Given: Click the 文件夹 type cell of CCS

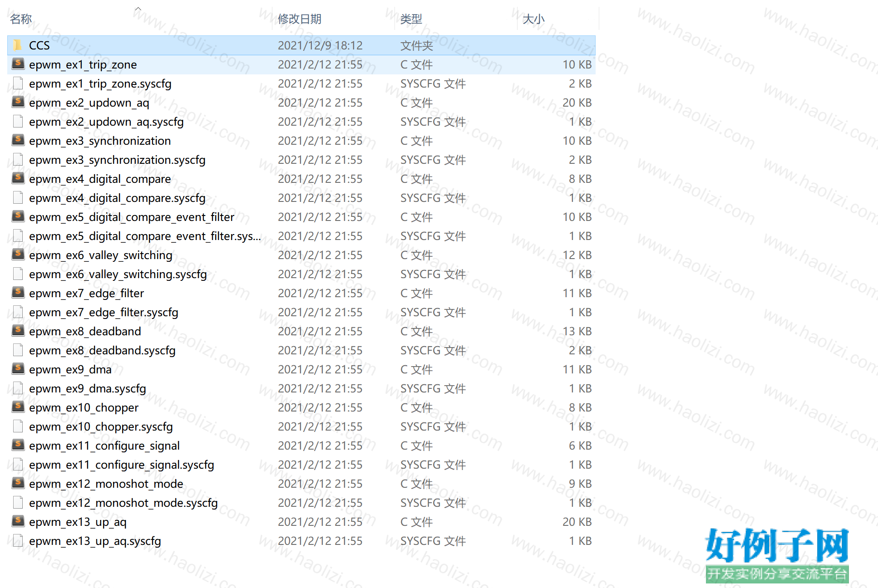Looking at the screenshot, I should 416,45.
